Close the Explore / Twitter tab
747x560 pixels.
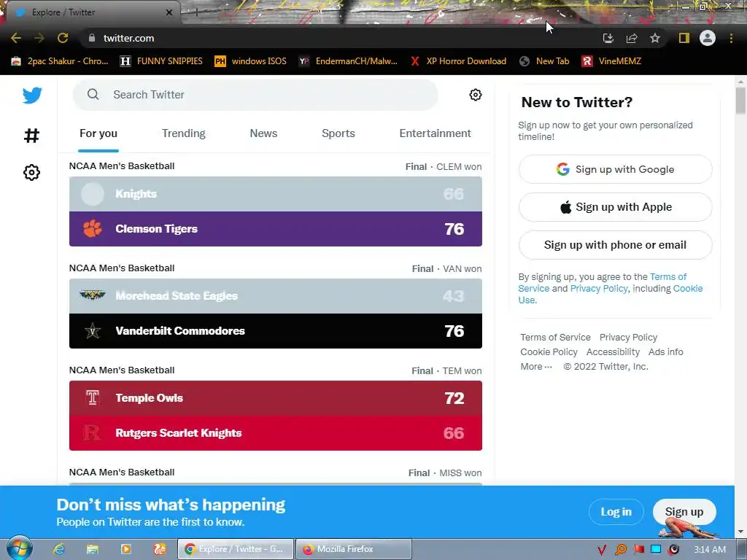[169, 12]
